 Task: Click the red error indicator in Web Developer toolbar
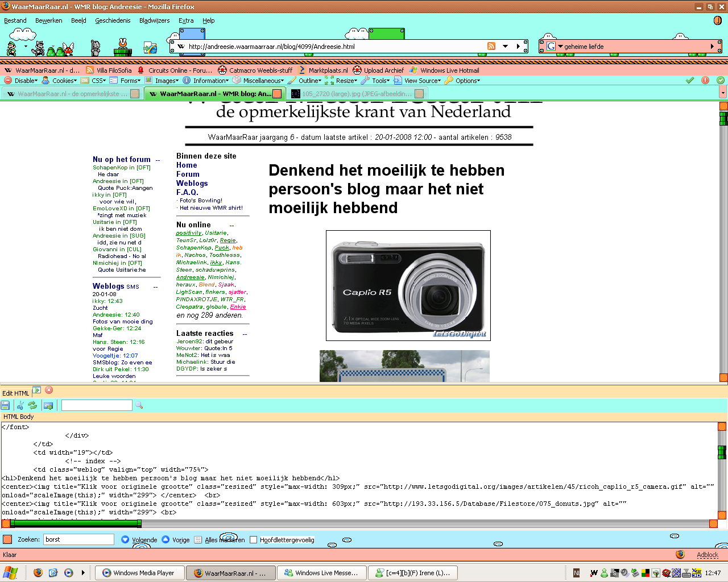pos(705,81)
